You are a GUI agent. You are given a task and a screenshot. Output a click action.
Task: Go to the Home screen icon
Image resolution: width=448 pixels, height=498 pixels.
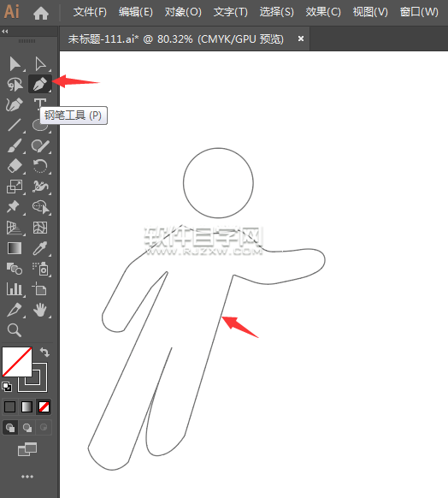coord(41,13)
